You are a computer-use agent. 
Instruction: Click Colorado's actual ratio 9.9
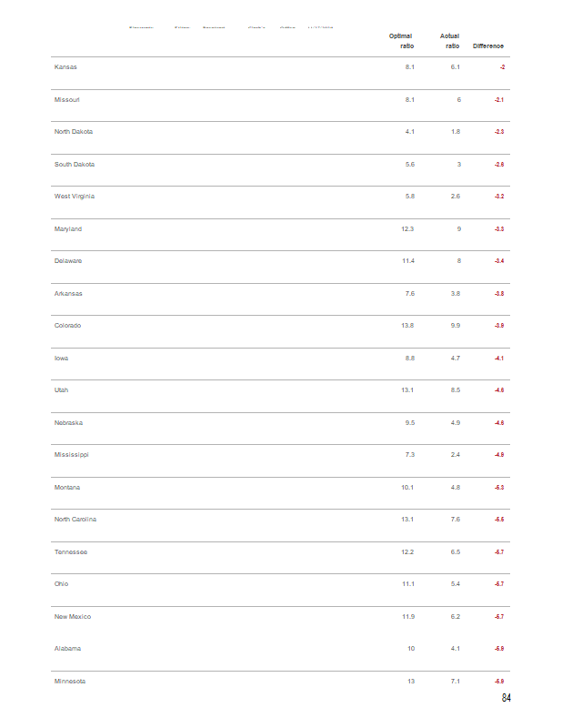456,326
